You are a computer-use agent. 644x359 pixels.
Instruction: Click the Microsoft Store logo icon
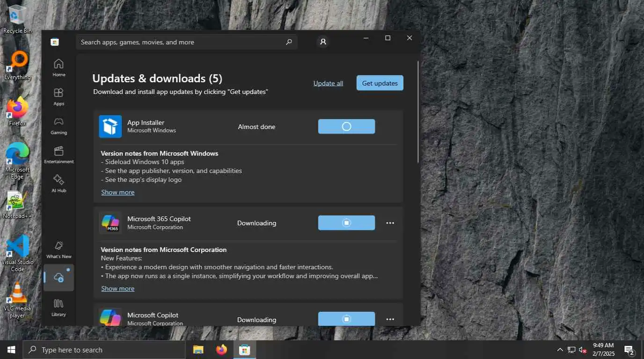click(x=55, y=42)
